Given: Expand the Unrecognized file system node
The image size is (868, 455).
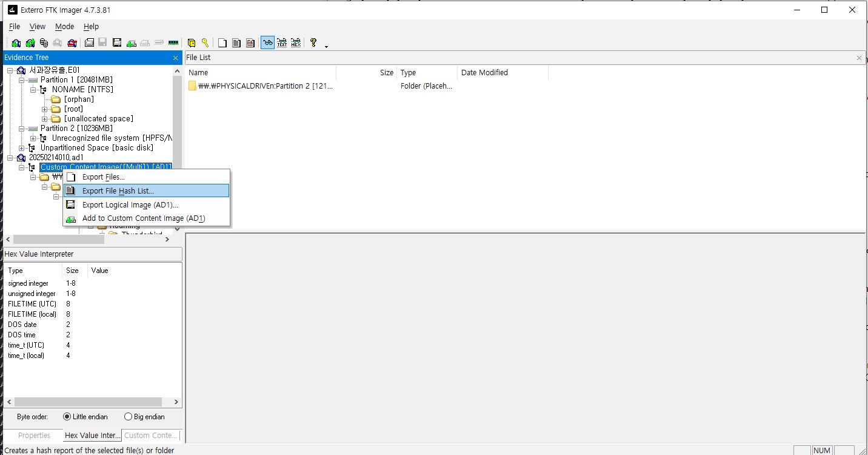Looking at the screenshot, I should [33, 138].
